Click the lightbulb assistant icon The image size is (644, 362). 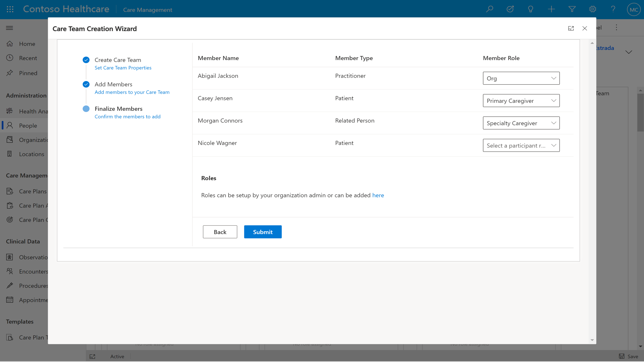tap(531, 9)
